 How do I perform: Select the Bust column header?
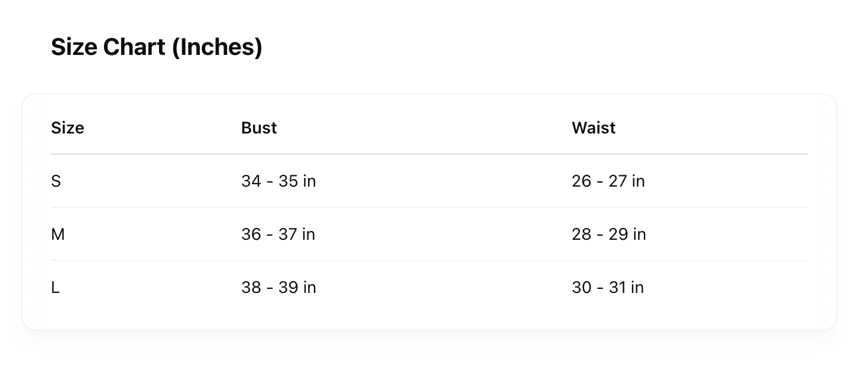click(x=259, y=128)
